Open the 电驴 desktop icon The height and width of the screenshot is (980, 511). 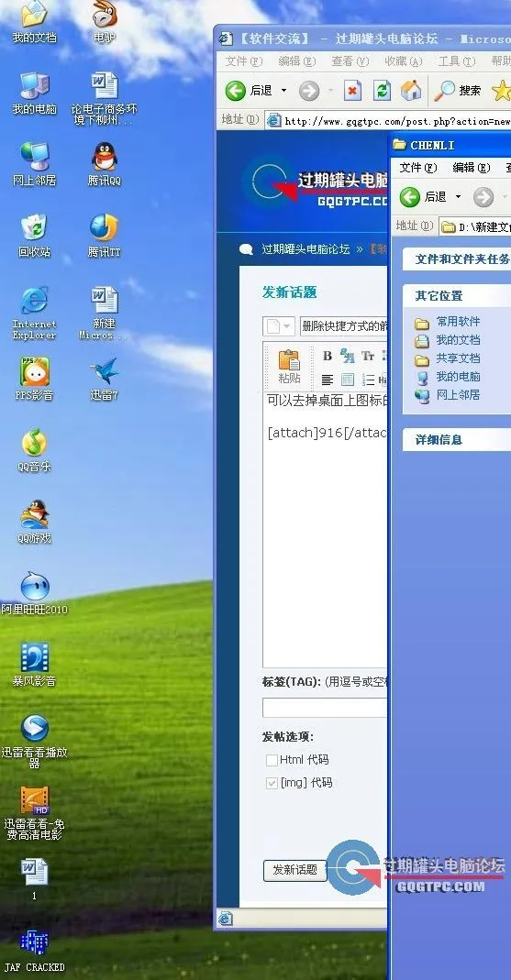coord(104,23)
